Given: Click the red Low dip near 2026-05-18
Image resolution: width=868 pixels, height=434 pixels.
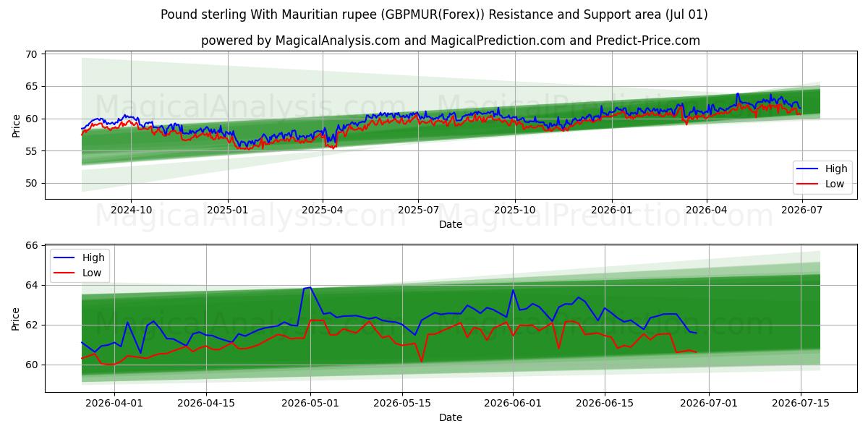Looking at the screenshot, I should pos(421,360).
